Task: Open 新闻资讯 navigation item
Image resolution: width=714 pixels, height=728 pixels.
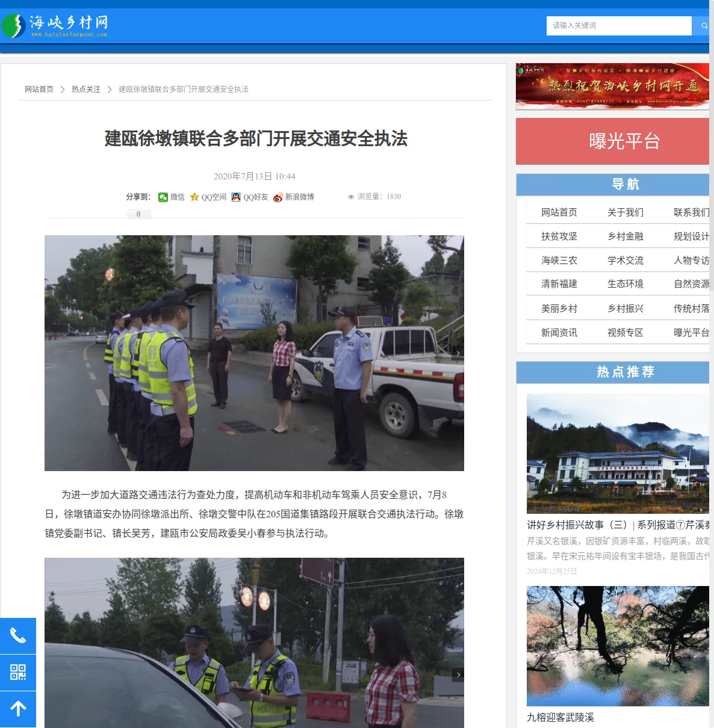Action: [559, 333]
